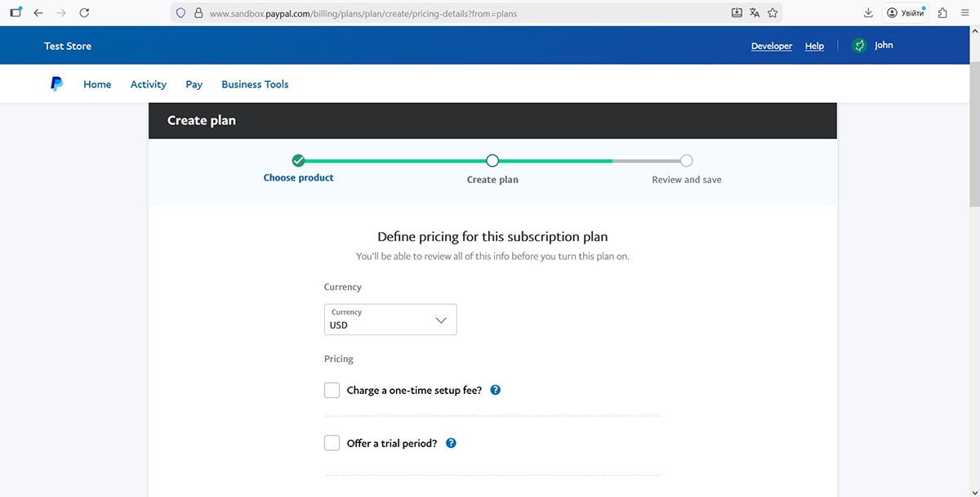Enable Charge a one-time setup fee checkbox

click(332, 390)
